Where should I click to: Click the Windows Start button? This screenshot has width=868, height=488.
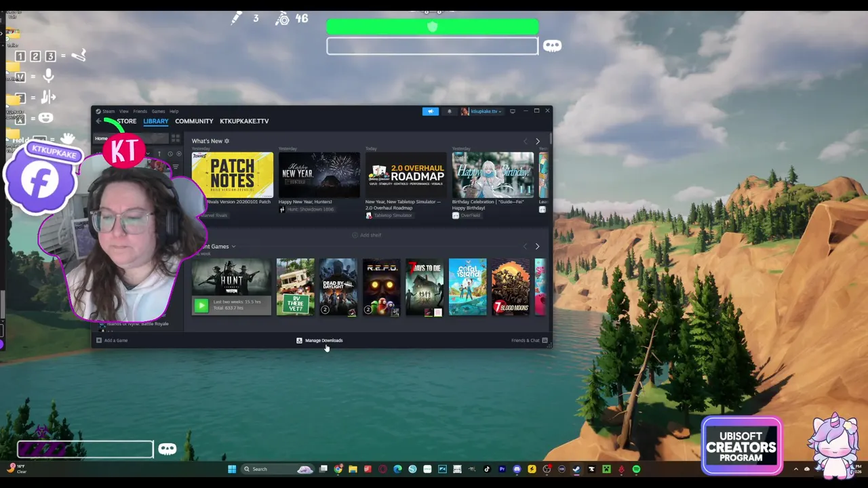pos(232,469)
